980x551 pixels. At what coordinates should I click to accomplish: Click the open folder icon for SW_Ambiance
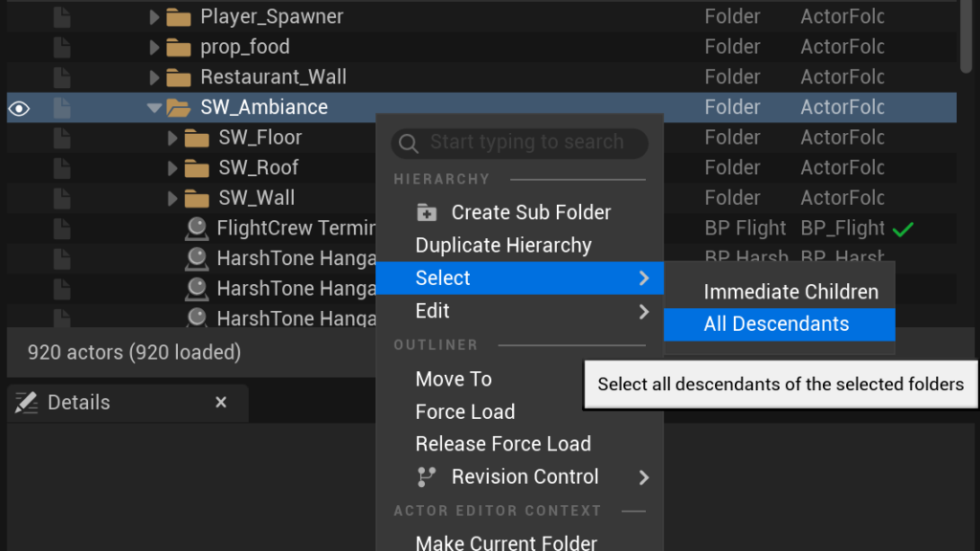click(x=178, y=108)
